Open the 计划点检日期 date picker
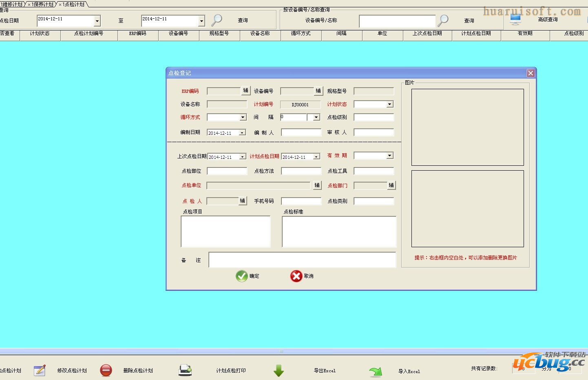Viewport: 588px width, 380px height. [x=316, y=157]
